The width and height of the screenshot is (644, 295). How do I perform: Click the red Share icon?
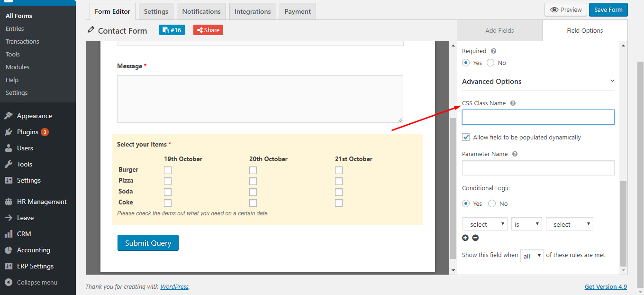point(208,29)
